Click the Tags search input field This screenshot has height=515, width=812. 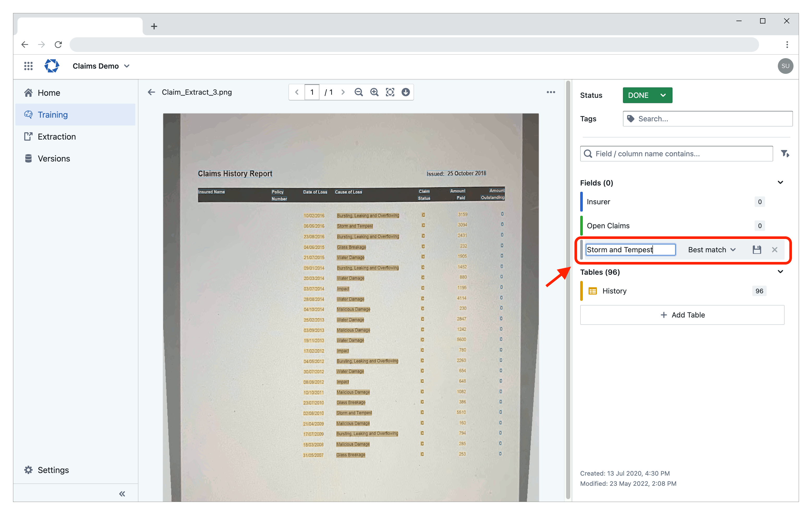(x=708, y=118)
